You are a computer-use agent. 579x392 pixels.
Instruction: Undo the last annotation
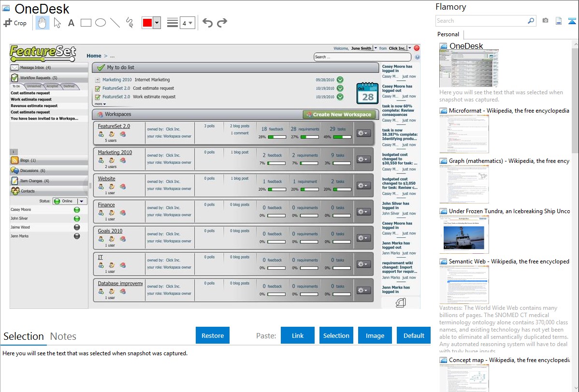(x=207, y=23)
